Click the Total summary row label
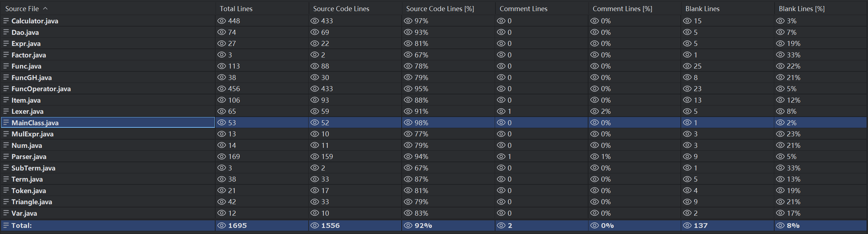The width and height of the screenshot is (868, 234). [x=22, y=225]
